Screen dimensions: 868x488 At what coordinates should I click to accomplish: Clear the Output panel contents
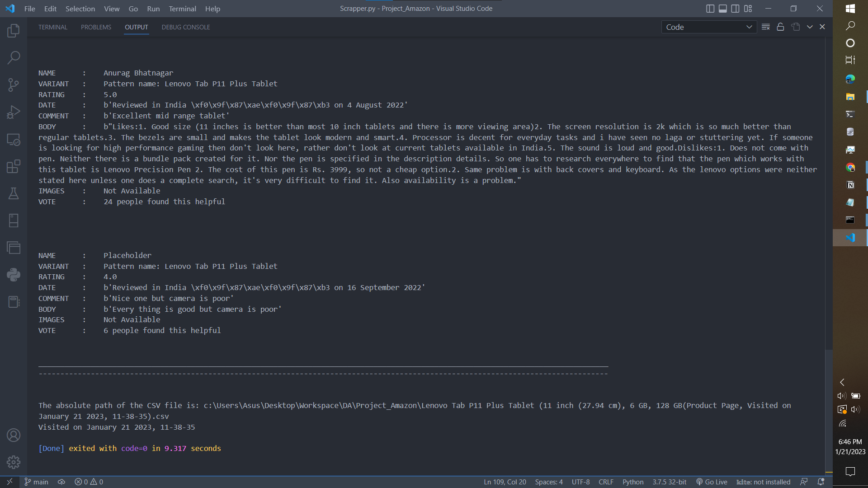coord(766,27)
